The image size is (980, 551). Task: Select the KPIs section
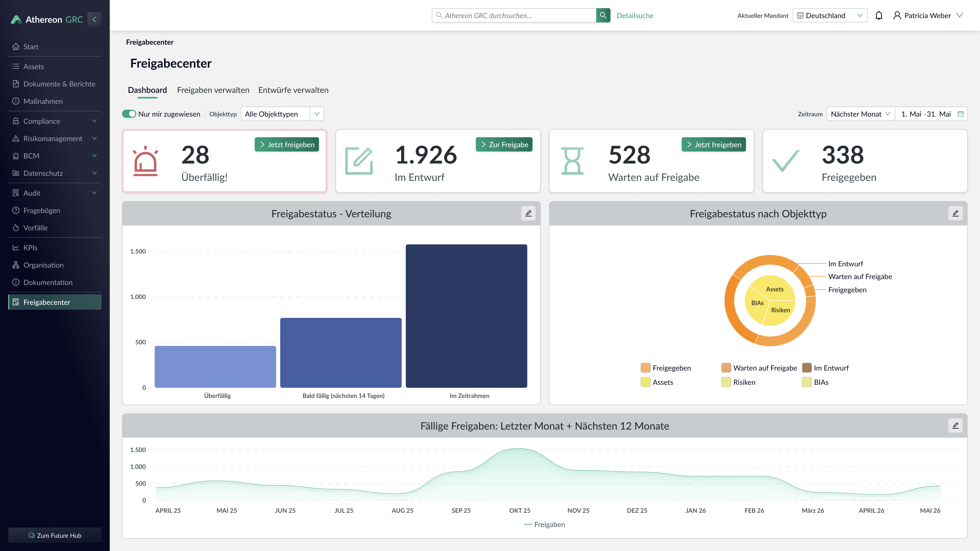(x=30, y=247)
